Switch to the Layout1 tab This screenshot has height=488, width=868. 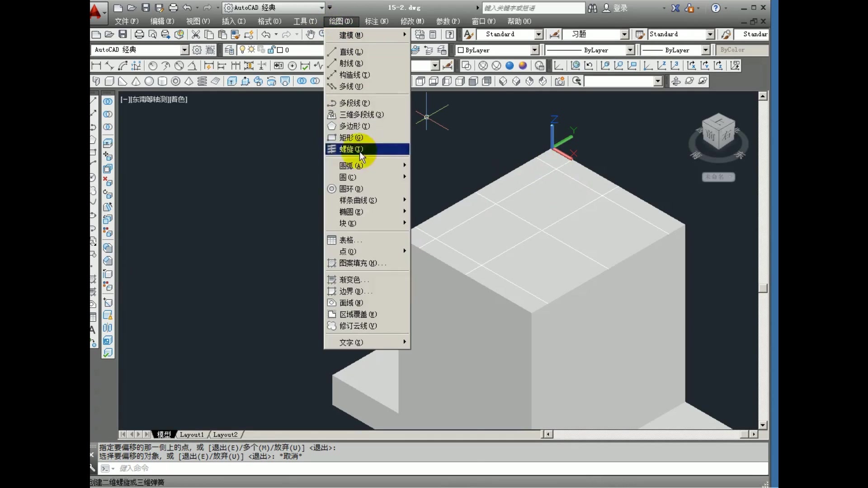(x=192, y=434)
